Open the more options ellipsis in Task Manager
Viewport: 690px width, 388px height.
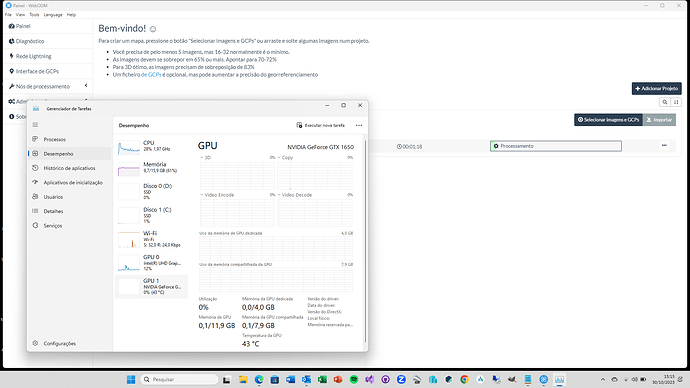359,125
